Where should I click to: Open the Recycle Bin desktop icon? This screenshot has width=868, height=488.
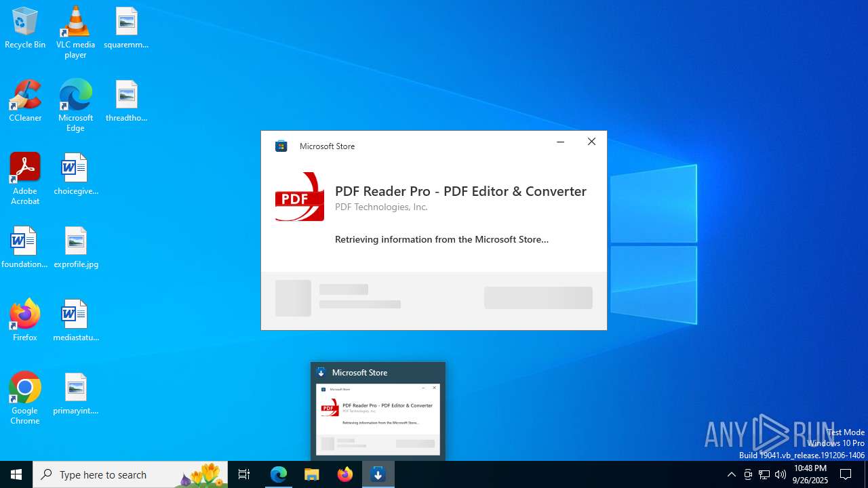25,28
